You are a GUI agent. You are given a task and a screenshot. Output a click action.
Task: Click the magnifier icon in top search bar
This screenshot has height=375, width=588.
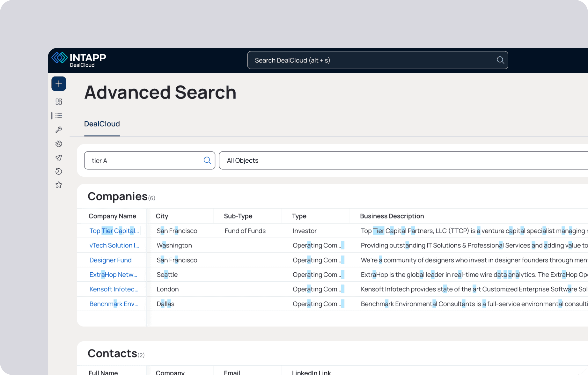[500, 60]
